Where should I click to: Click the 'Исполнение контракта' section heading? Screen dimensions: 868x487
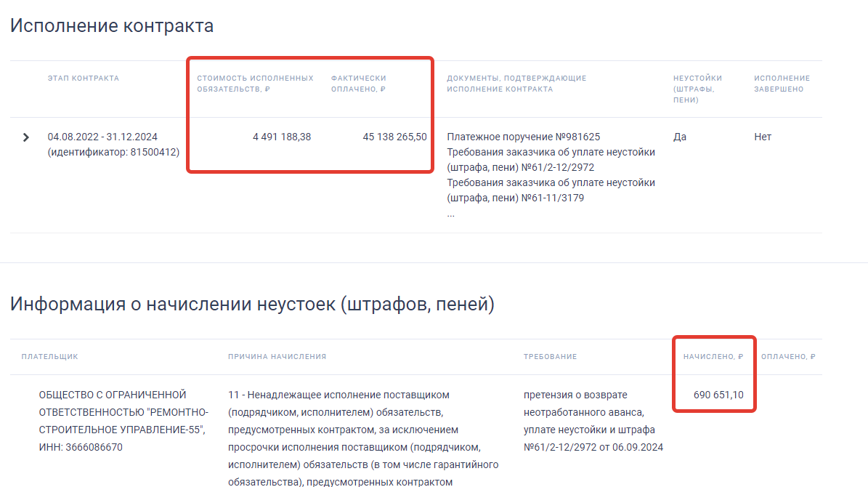(112, 26)
